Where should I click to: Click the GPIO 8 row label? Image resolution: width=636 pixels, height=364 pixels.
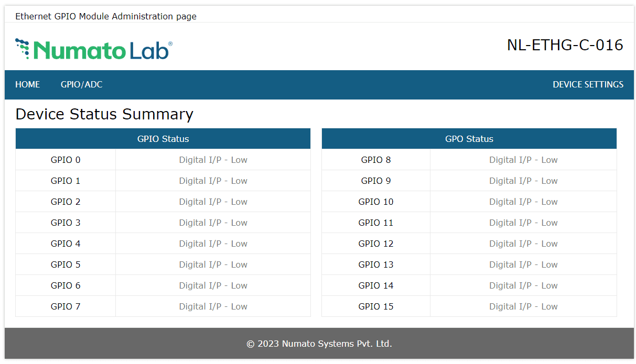[x=376, y=159]
